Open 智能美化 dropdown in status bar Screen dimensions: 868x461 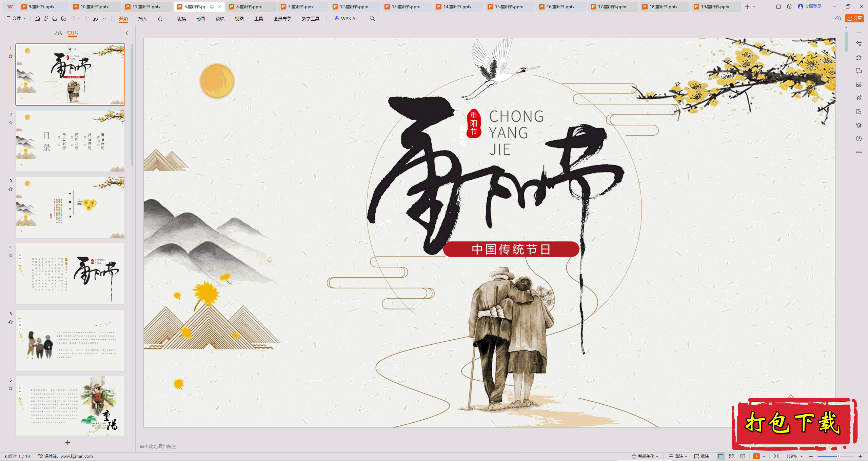(645, 456)
